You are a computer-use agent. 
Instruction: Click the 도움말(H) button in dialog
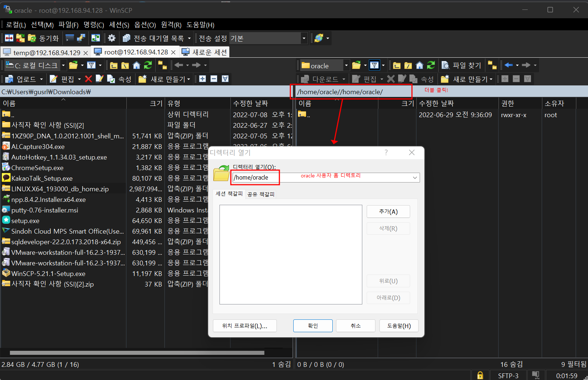[x=399, y=326]
